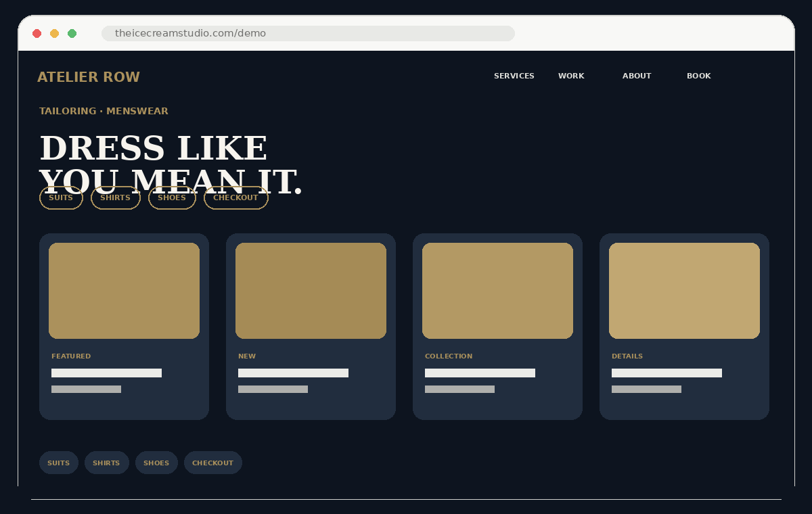The width and height of the screenshot is (812, 514).
Task: Focus the browser address bar URL field
Action: point(308,33)
